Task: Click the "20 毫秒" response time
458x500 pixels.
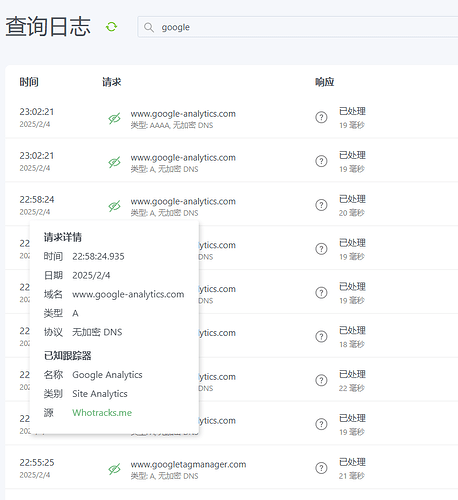Action: [x=352, y=213]
